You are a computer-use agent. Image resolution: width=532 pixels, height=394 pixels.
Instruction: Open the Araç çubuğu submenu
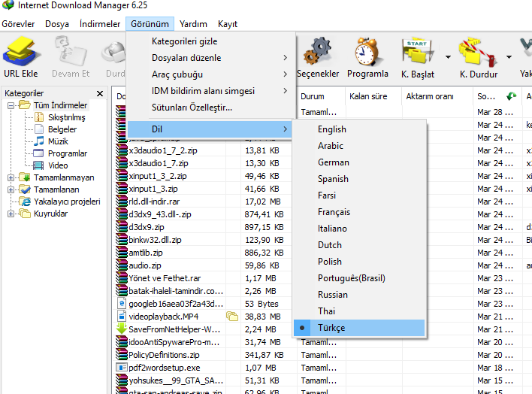[210, 74]
